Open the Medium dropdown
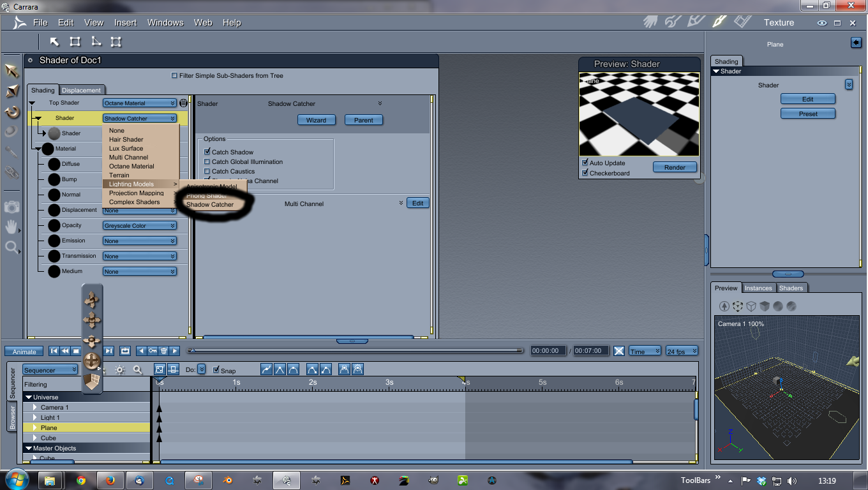This screenshot has height=490, width=868. coord(140,271)
